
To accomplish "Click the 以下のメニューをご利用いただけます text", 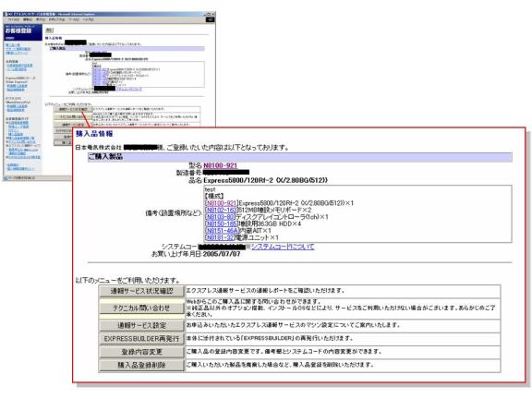I will pos(127,280).
